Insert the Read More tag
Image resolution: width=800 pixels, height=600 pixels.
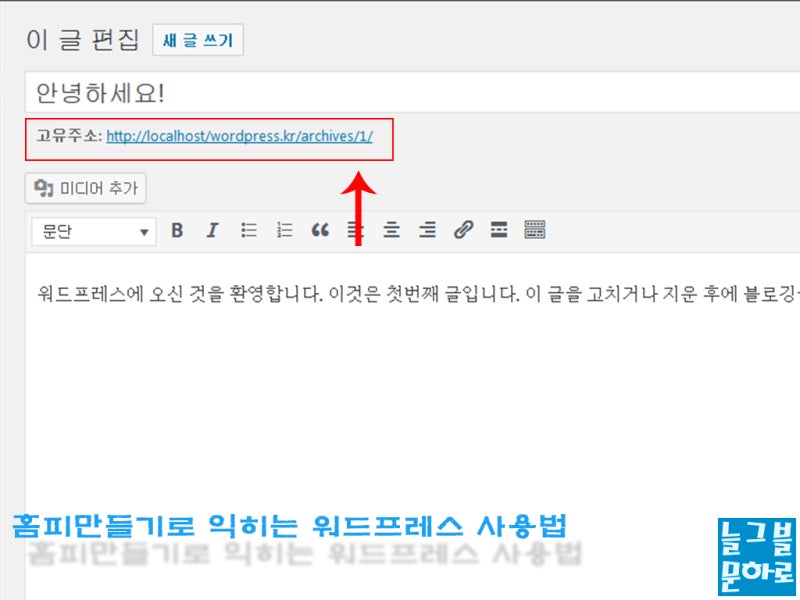tap(498, 230)
